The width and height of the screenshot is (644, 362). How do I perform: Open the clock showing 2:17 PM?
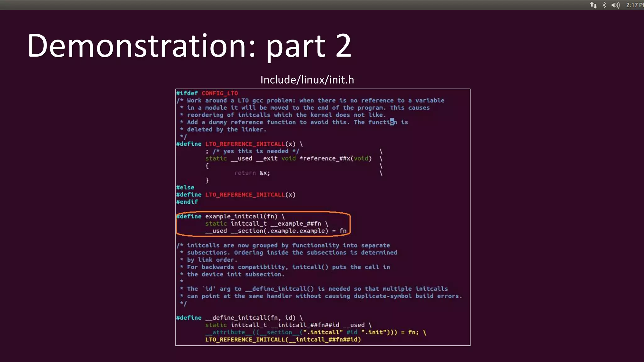[x=635, y=5]
